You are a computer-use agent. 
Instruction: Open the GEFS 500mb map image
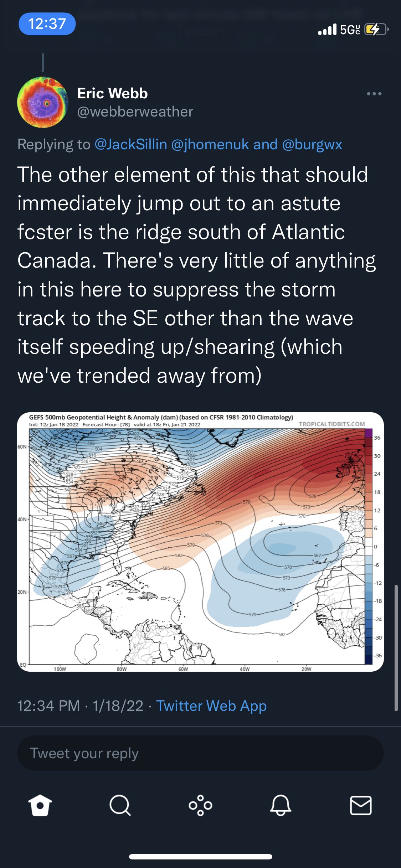(200, 542)
